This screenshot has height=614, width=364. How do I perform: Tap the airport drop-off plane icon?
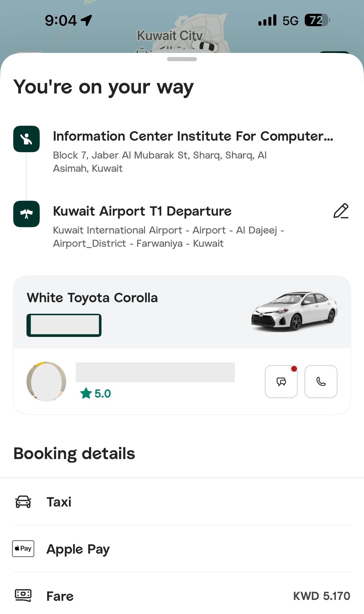[26, 214]
